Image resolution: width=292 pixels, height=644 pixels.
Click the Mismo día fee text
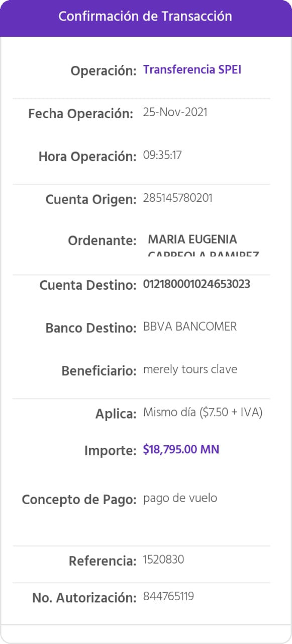(x=203, y=413)
